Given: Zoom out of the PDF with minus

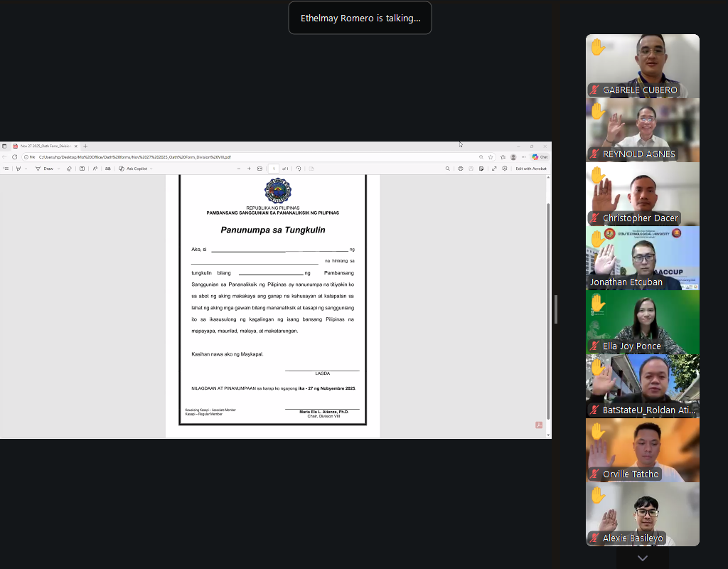Looking at the screenshot, I should coord(239,169).
